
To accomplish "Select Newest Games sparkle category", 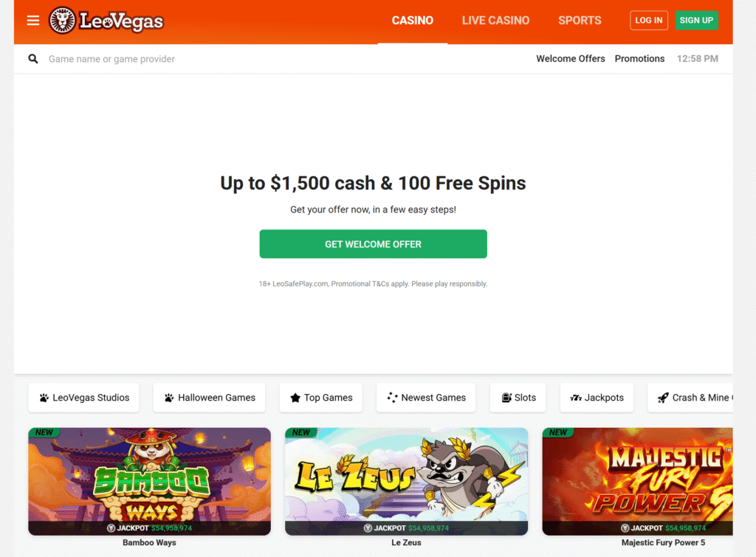I will pyautogui.click(x=426, y=398).
